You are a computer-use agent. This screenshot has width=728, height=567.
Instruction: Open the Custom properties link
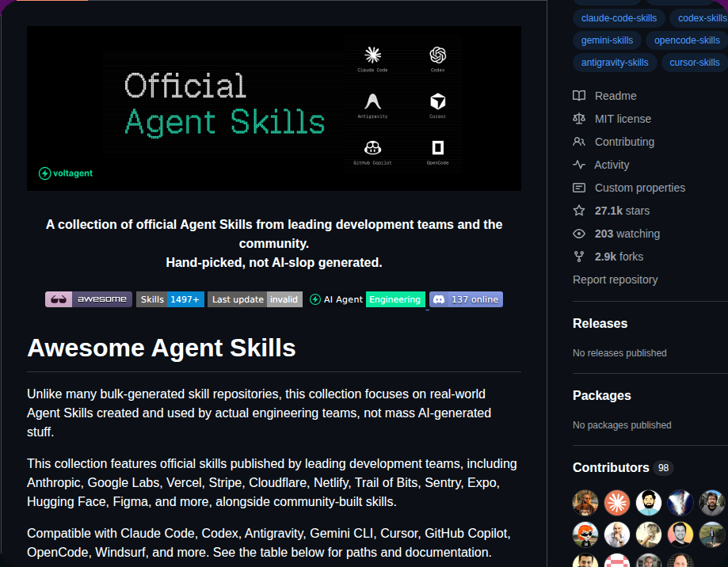(x=640, y=188)
